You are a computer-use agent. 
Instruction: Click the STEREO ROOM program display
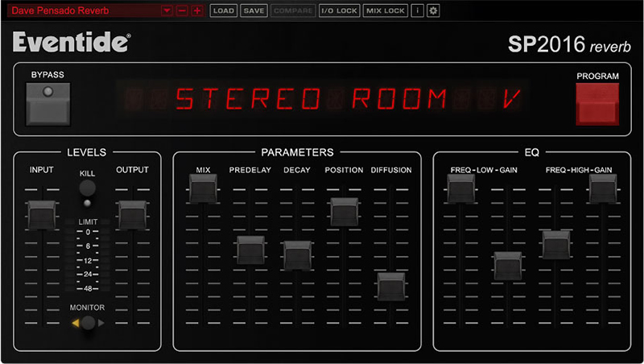click(323, 99)
